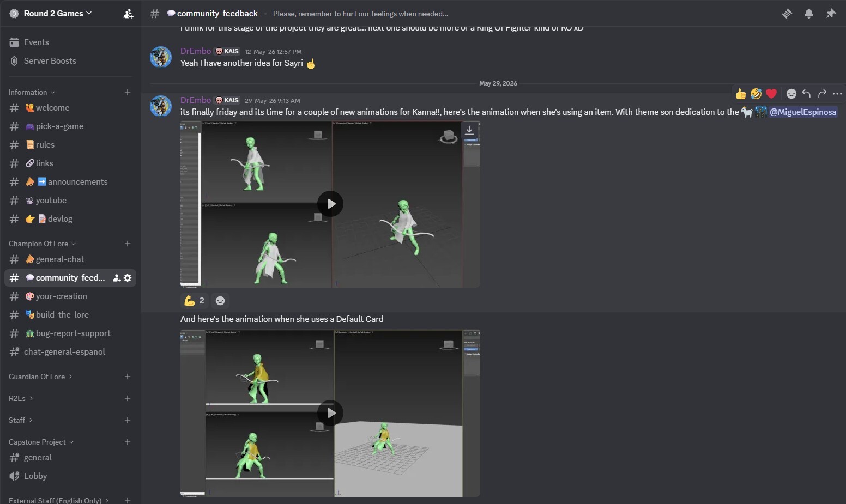Click the KAIS tag on the 29-May message
Viewport: 846px width, 504px height.
(227, 100)
